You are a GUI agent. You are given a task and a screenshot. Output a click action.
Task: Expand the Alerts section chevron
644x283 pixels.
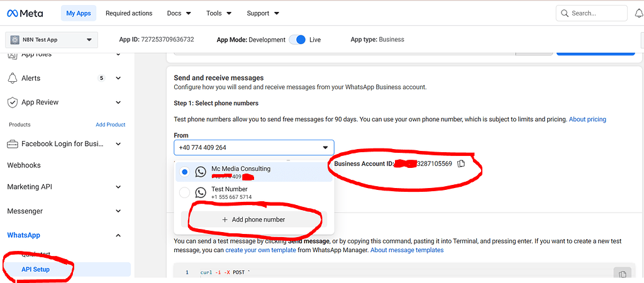coord(118,78)
